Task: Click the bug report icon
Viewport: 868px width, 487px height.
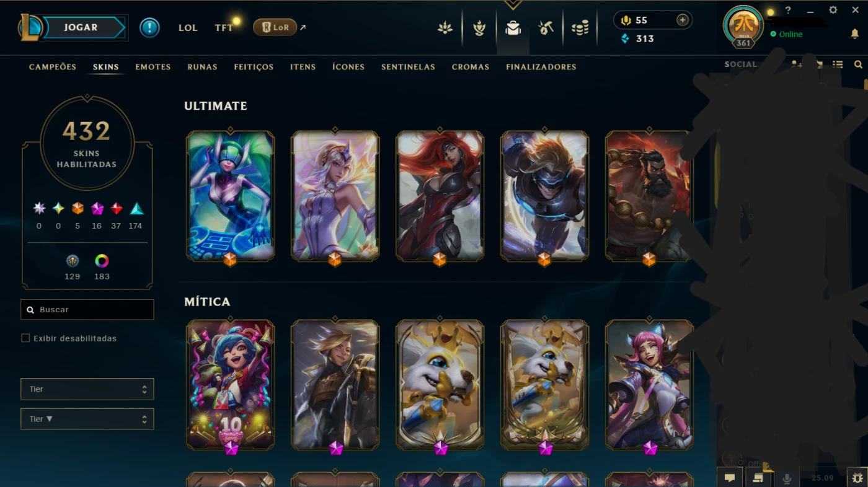Action: [x=857, y=478]
